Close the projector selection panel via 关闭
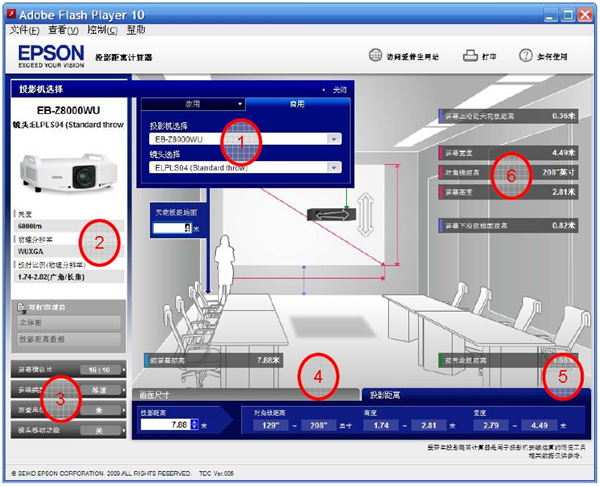The image size is (600, 486). point(340,89)
